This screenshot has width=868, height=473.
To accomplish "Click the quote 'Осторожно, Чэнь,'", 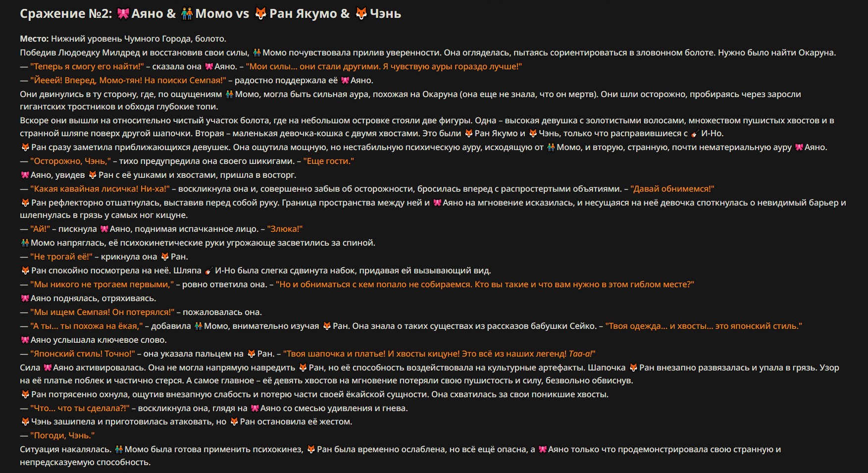I will 70,161.
